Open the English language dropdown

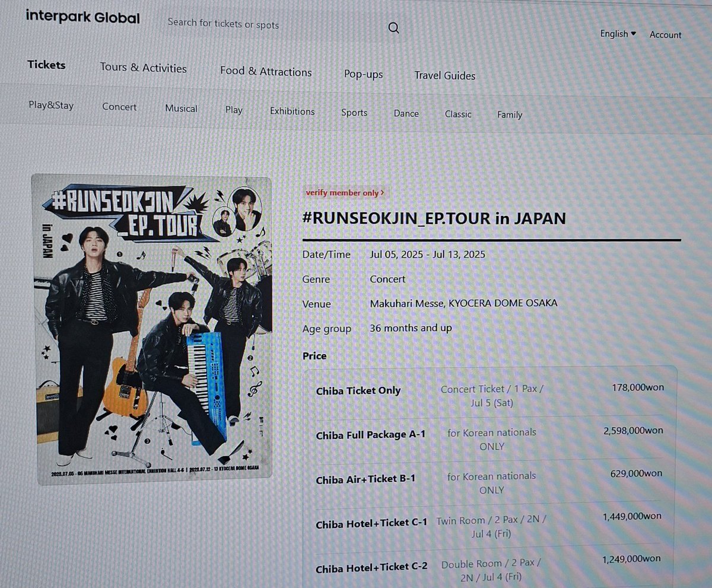[x=618, y=34]
